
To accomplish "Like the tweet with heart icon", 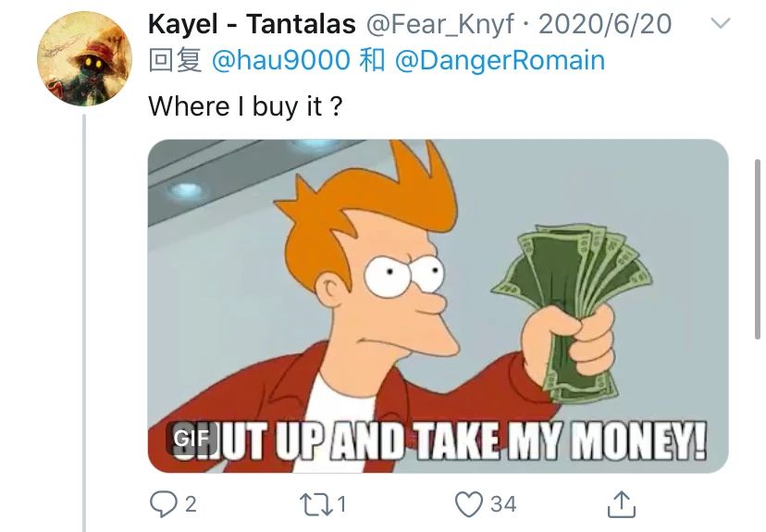I will [469, 504].
